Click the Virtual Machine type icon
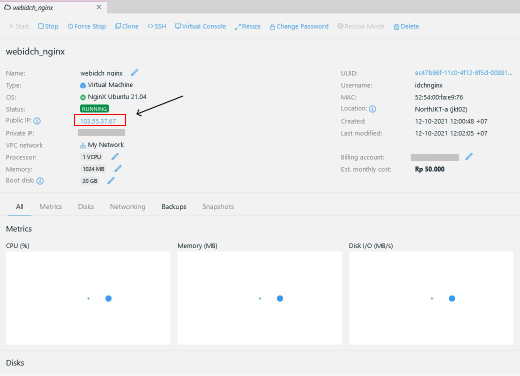 (x=83, y=85)
